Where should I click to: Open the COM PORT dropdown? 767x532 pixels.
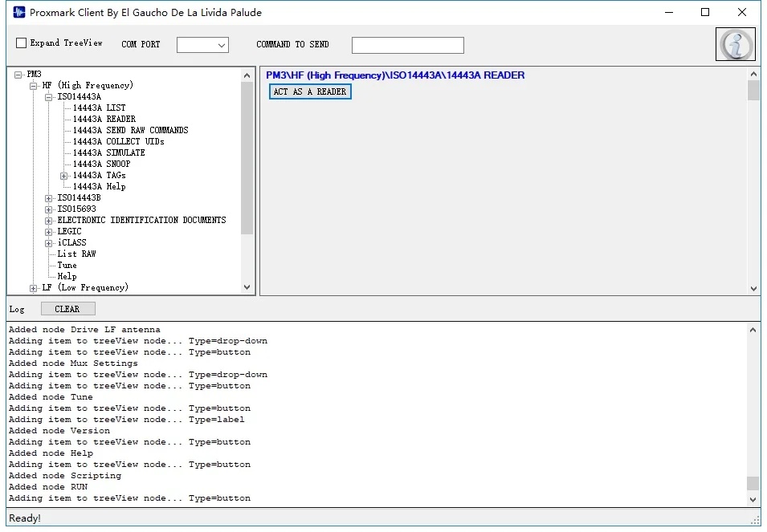point(202,45)
